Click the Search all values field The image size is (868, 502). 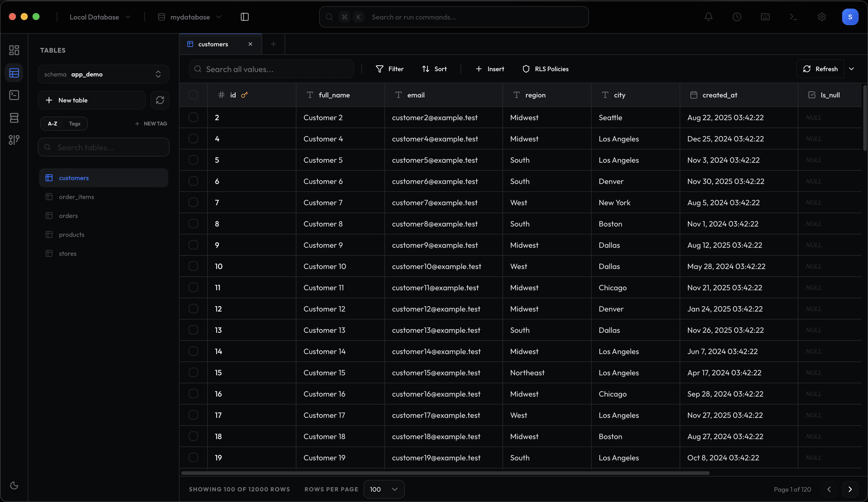coord(272,69)
